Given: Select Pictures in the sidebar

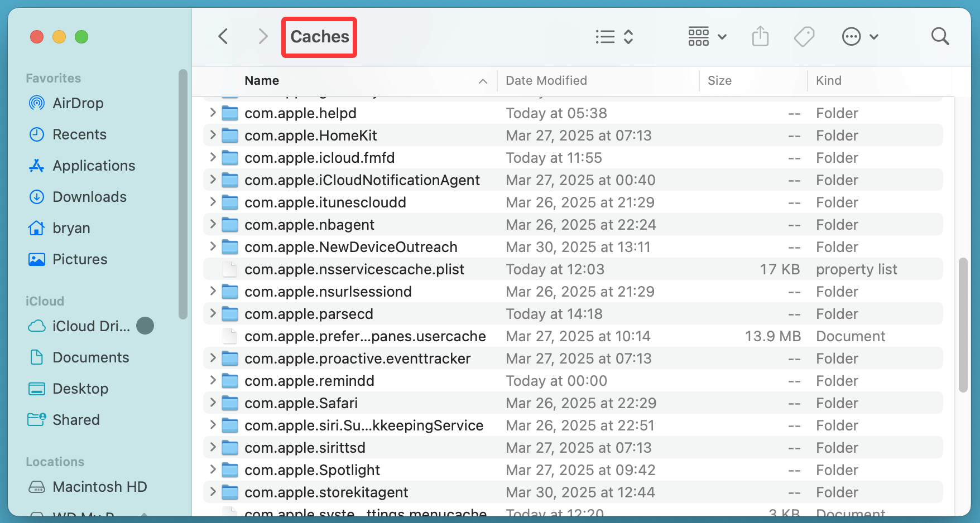Looking at the screenshot, I should click(x=80, y=259).
